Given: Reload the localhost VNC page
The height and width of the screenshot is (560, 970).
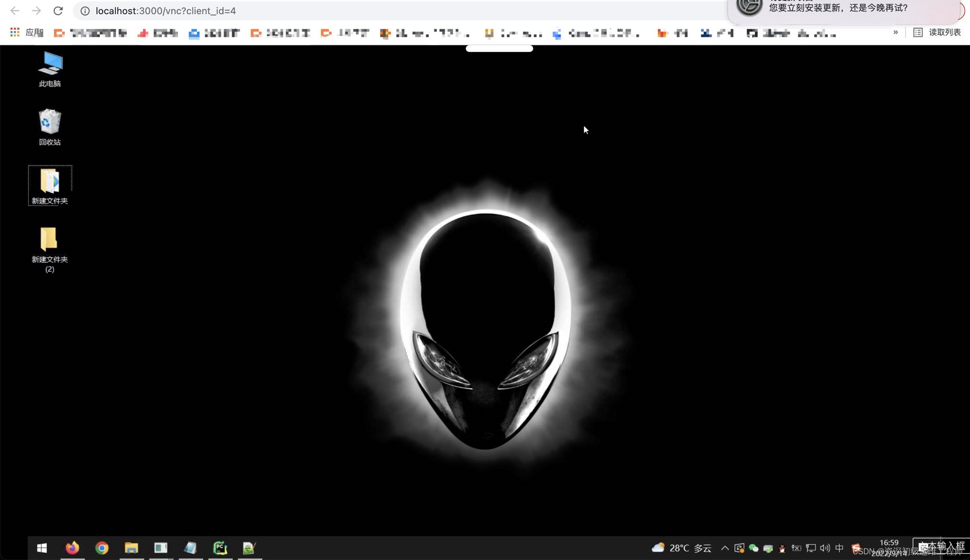Looking at the screenshot, I should [58, 11].
